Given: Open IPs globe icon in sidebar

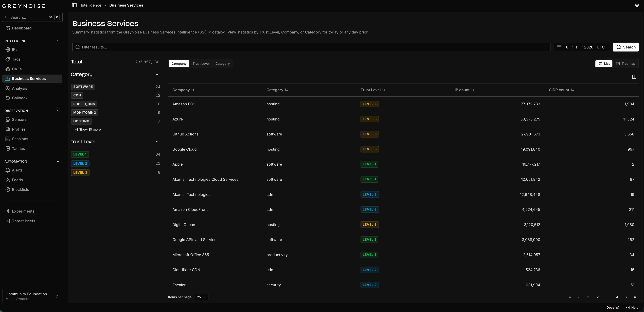Looking at the screenshot, I should [8, 49].
